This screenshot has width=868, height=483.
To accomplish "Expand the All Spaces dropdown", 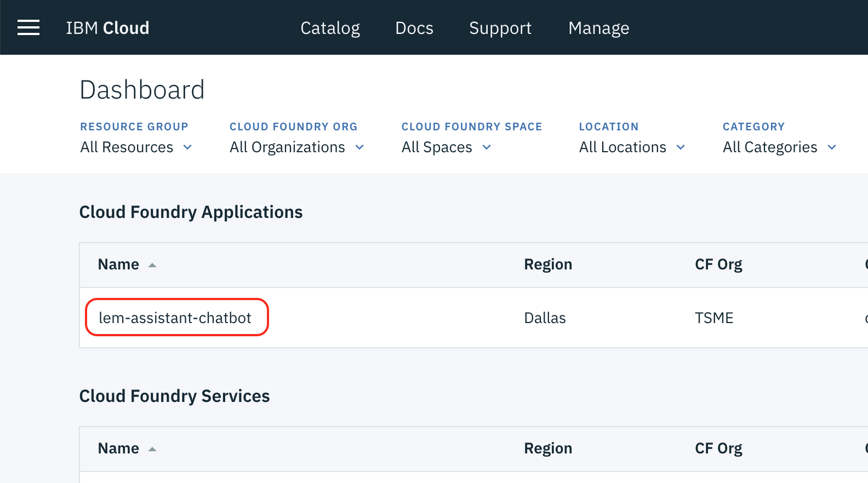I will click(446, 147).
